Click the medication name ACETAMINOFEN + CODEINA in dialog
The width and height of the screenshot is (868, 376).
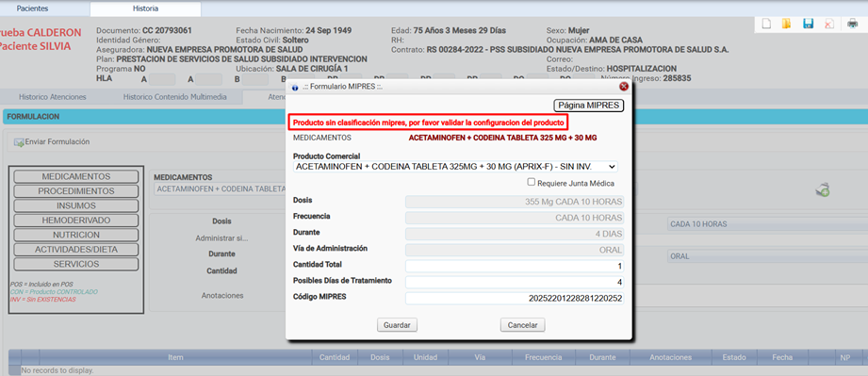click(x=502, y=138)
